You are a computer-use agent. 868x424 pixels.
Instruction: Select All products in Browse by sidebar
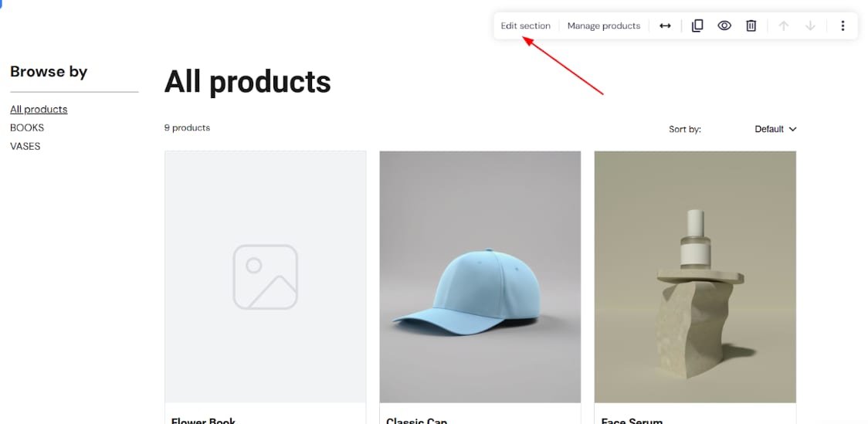point(39,109)
